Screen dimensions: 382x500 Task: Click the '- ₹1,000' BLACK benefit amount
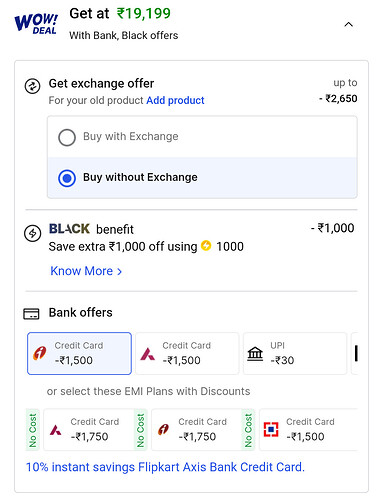(332, 228)
